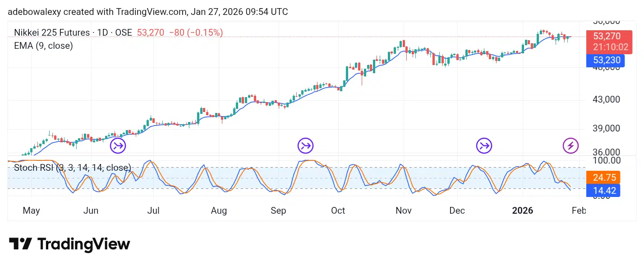The height and width of the screenshot is (267, 644).
Task: Open the contract rollover marker near September
Action: (x=305, y=146)
